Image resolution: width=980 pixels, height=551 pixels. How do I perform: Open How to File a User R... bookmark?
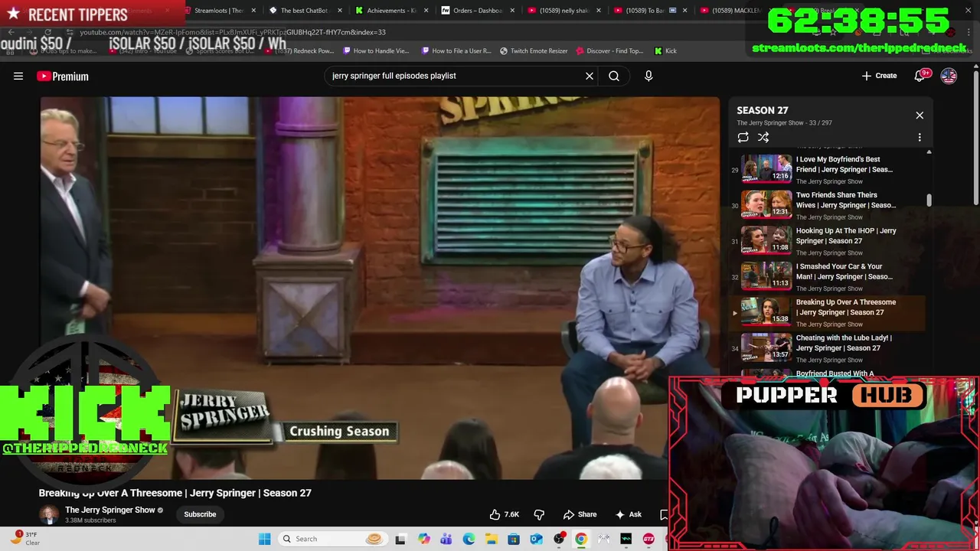pos(456,51)
